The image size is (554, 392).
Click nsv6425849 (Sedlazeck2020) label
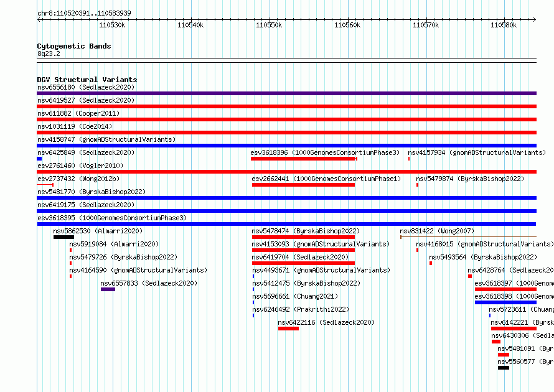(x=86, y=152)
